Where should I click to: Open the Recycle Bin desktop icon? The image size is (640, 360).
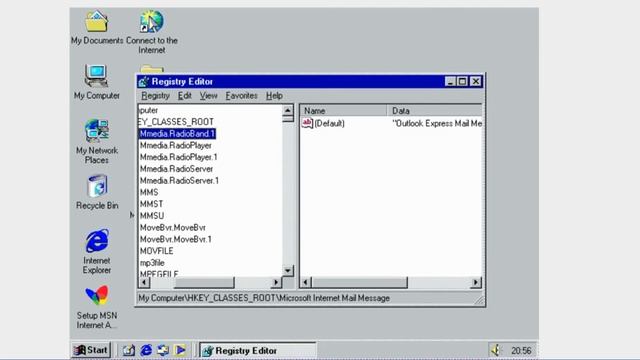97,186
